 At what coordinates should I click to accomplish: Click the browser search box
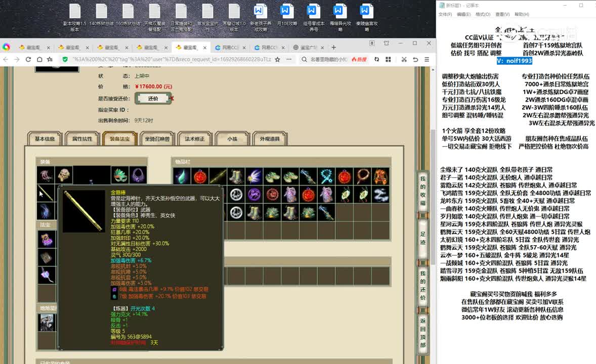329,59
